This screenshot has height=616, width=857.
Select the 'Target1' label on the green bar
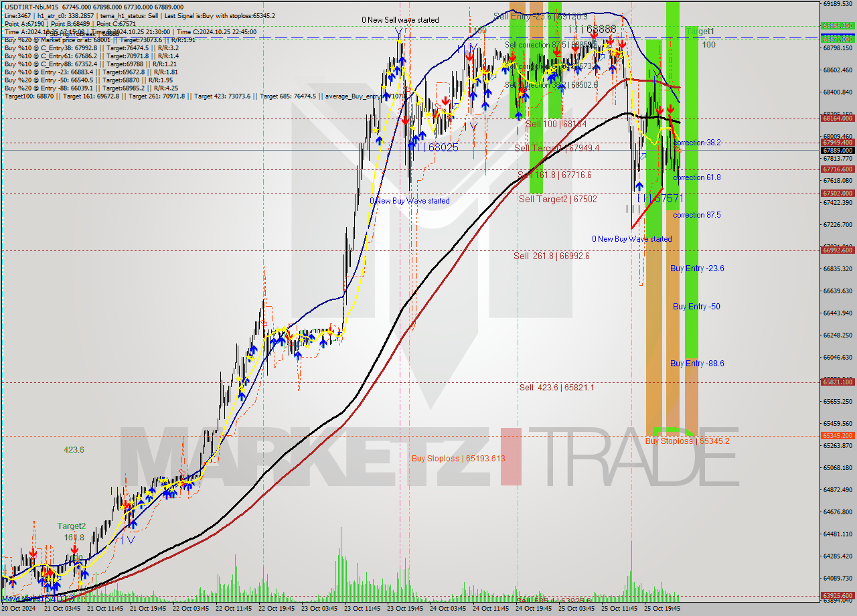pyautogui.click(x=700, y=31)
